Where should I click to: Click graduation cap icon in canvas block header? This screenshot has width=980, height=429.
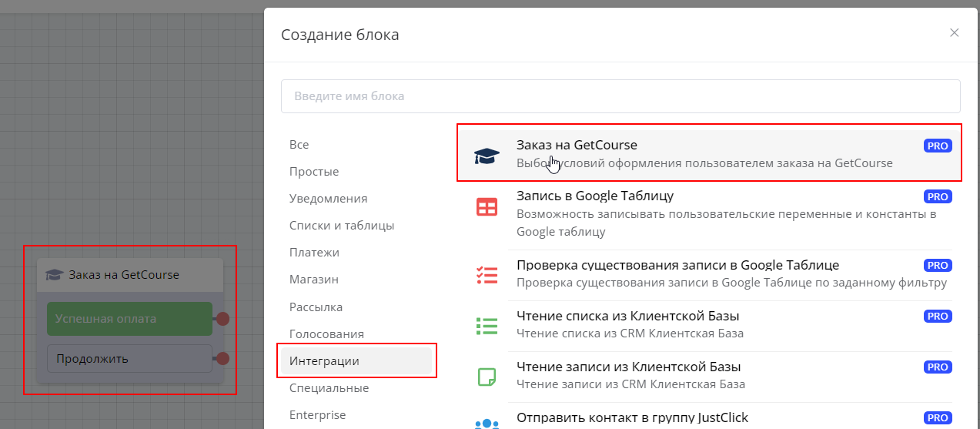(x=54, y=275)
